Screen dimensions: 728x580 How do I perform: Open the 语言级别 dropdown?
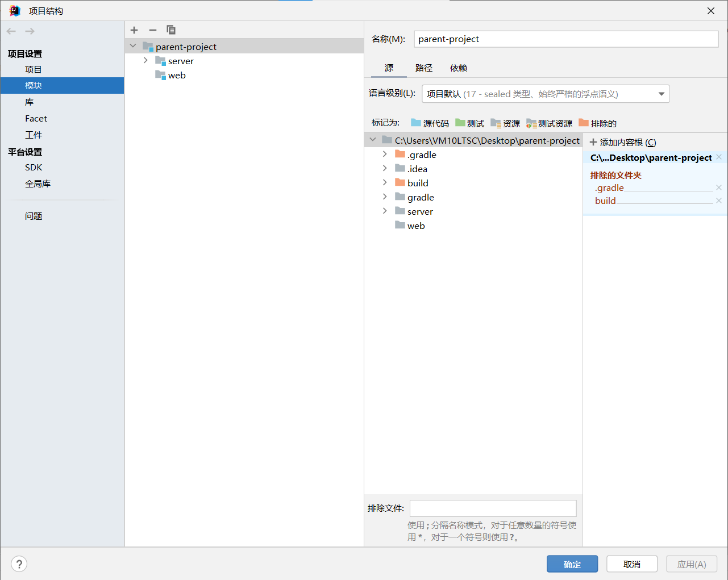pyautogui.click(x=661, y=94)
